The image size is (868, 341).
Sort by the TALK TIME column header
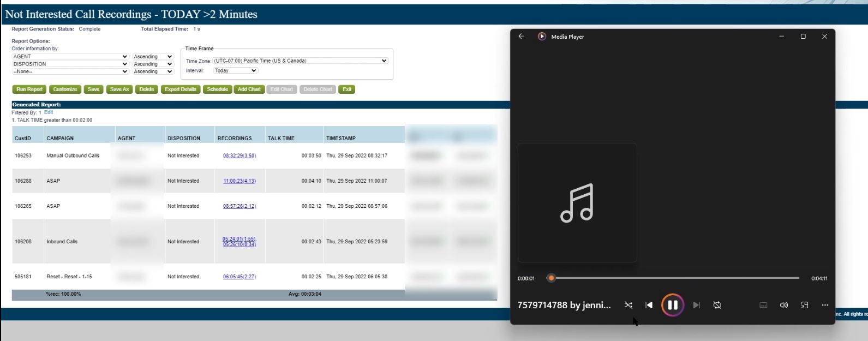pyautogui.click(x=281, y=139)
